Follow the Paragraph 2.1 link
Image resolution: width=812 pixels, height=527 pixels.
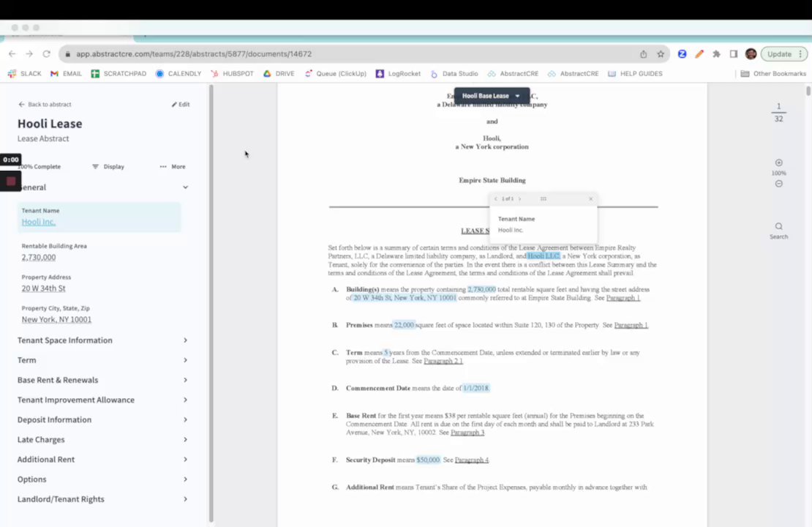click(x=443, y=361)
